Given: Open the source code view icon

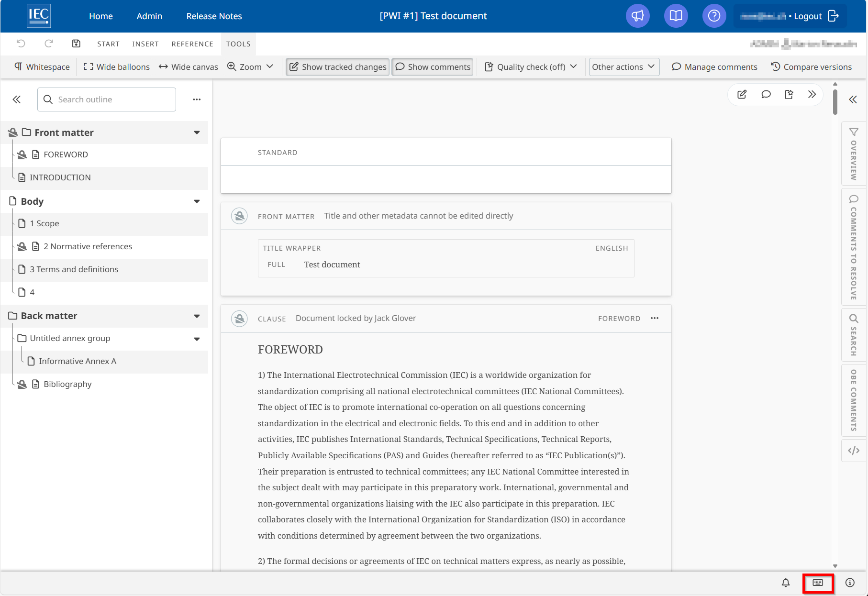Looking at the screenshot, I should click(854, 451).
